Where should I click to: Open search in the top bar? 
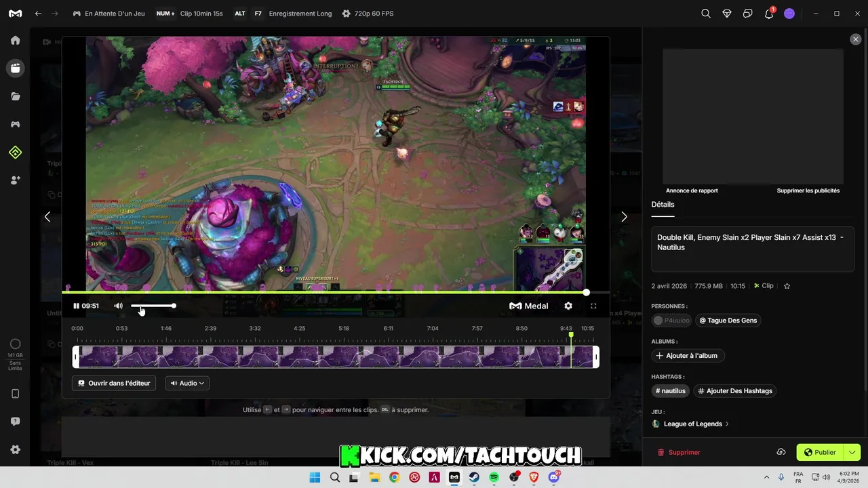[x=706, y=14]
